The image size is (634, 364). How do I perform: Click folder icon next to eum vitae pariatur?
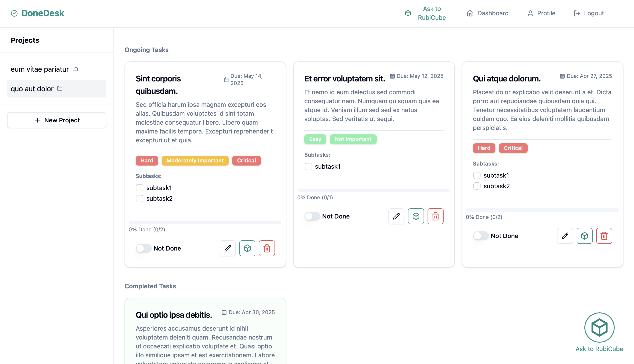pos(75,69)
